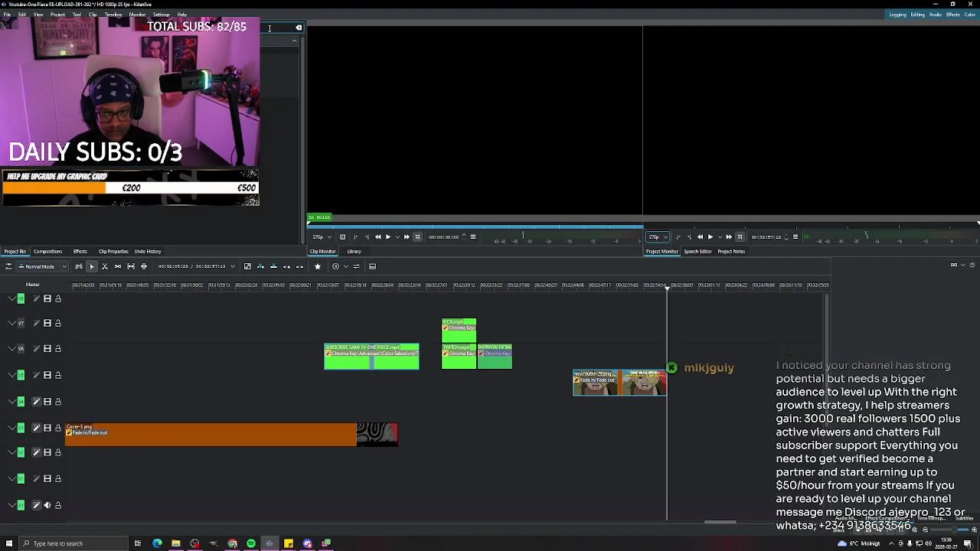Clear the project bin search field
The width and height of the screenshot is (980, 551).
299,28
